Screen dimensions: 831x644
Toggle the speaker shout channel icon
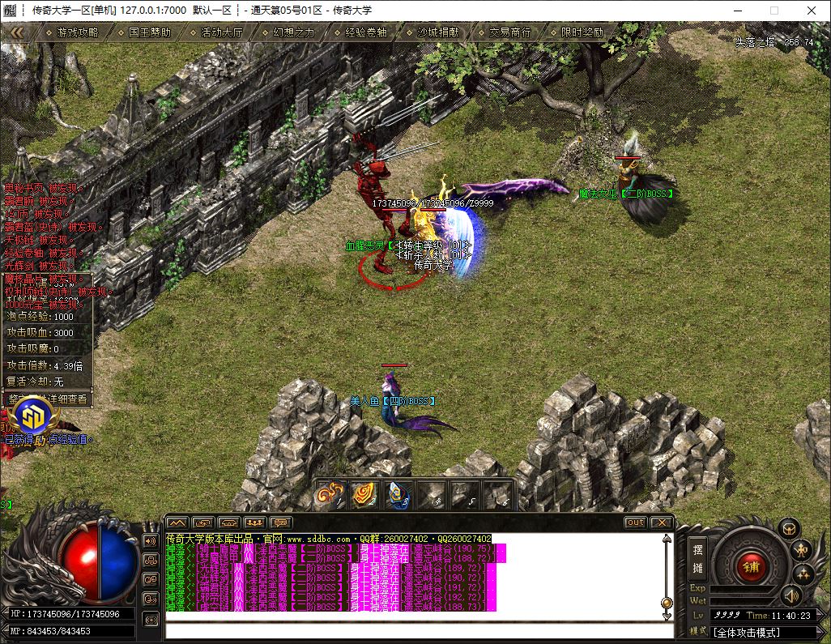(151, 541)
